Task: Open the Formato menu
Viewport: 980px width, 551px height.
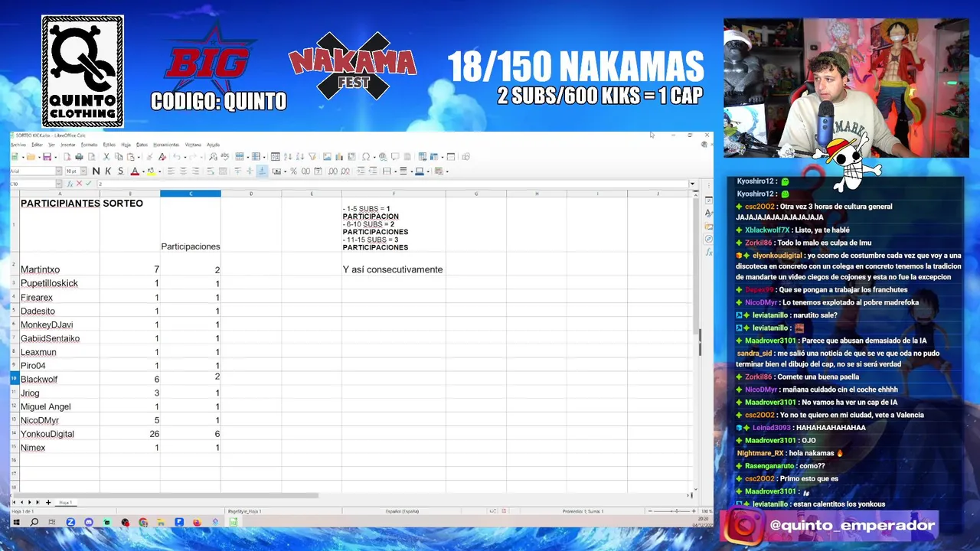Action: [x=89, y=145]
